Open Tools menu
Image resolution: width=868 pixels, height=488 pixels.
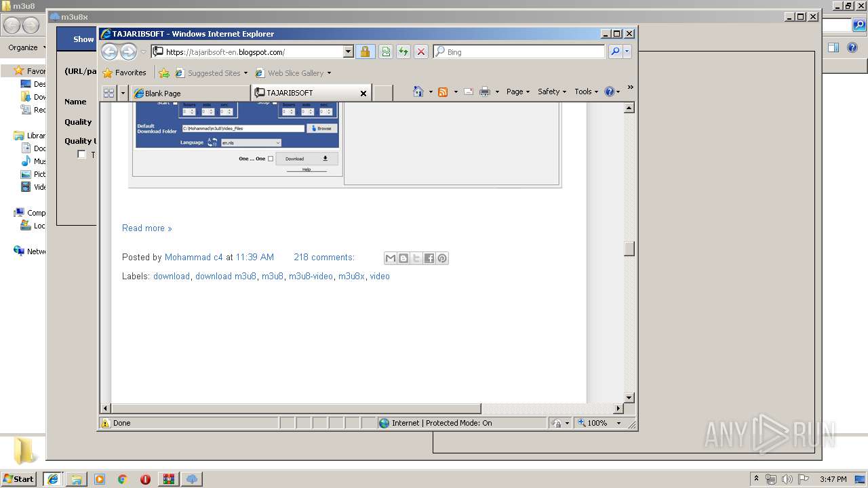587,91
